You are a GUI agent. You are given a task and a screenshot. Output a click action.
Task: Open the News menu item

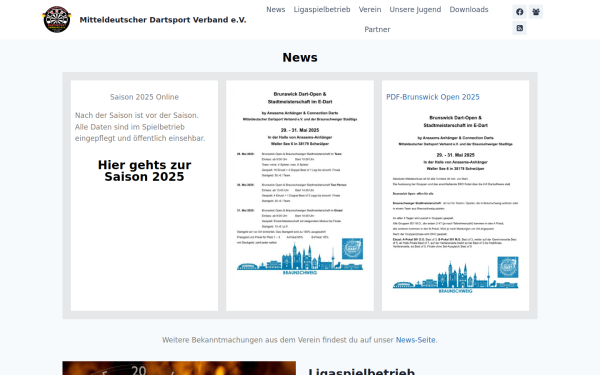(276, 10)
